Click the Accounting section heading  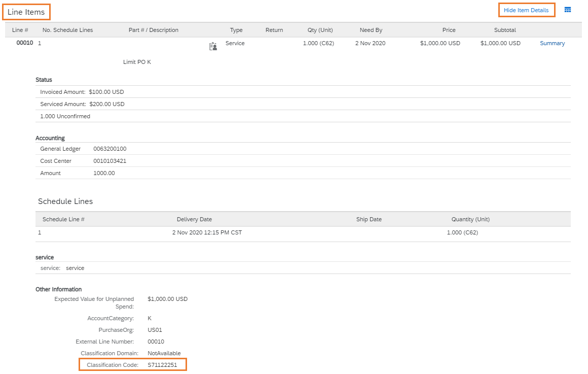point(50,138)
